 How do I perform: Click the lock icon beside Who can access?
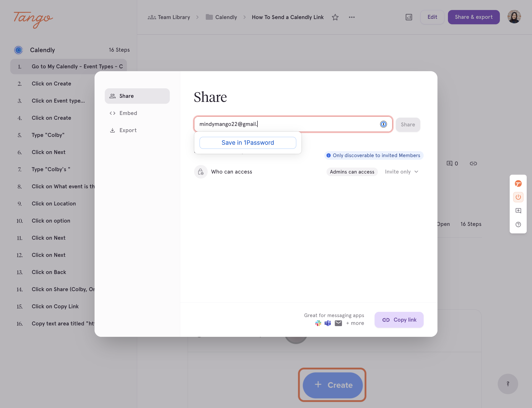[x=201, y=172]
